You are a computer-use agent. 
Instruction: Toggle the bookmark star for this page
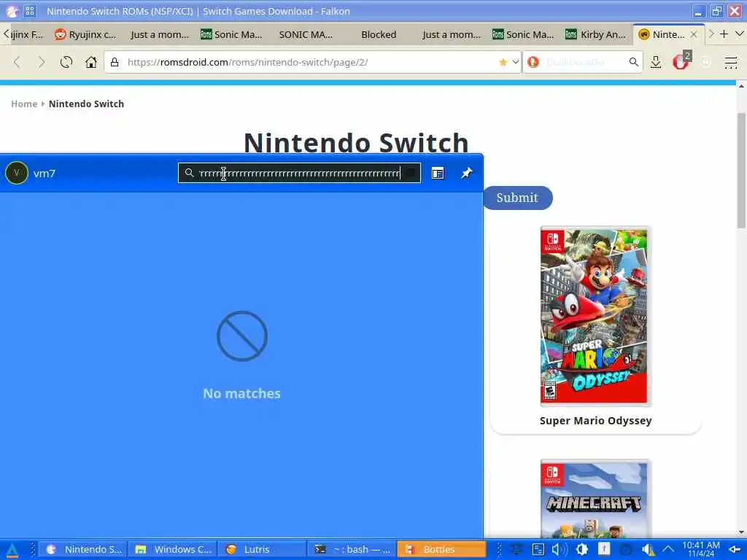coord(503,62)
